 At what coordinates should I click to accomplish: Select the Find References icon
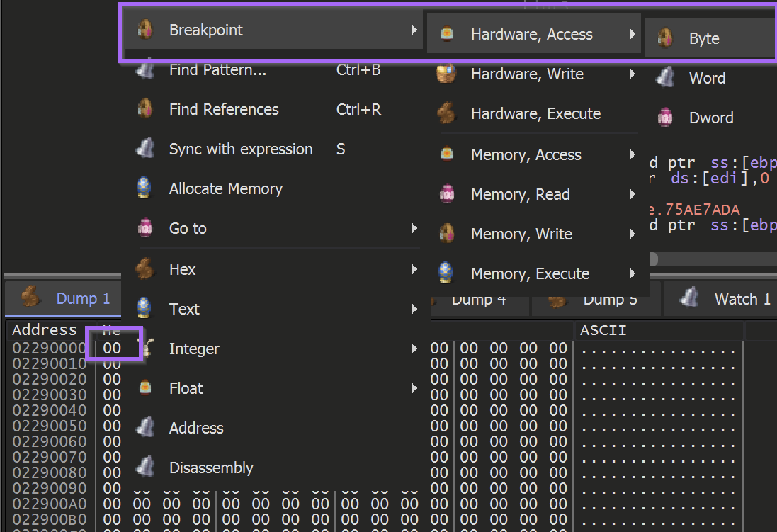[147, 109]
